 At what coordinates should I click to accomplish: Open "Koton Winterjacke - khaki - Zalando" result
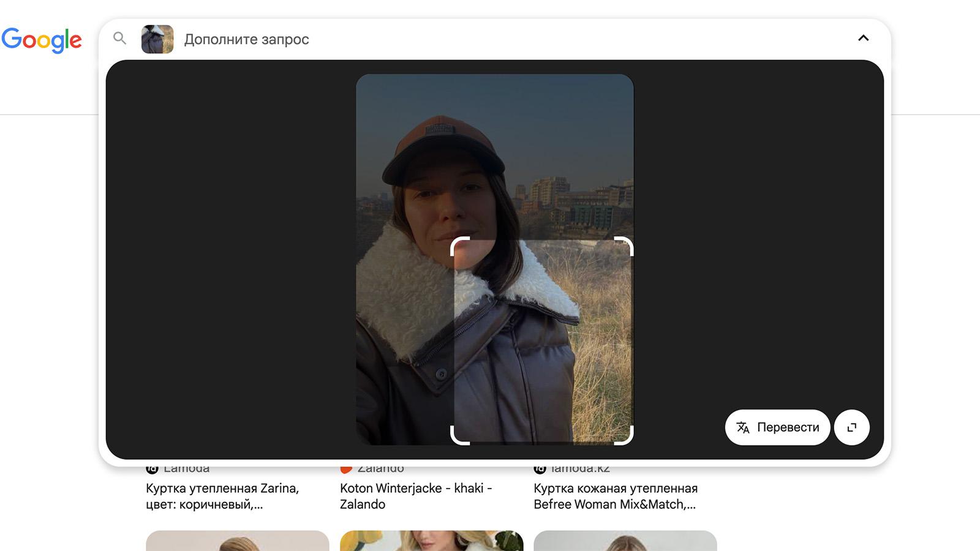(x=416, y=496)
